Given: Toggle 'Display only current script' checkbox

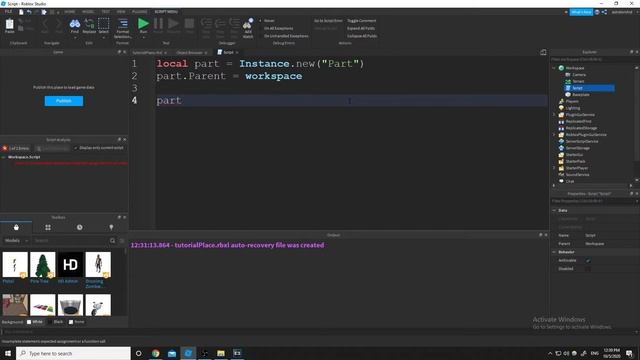Looking at the screenshot, I should 76,148.
